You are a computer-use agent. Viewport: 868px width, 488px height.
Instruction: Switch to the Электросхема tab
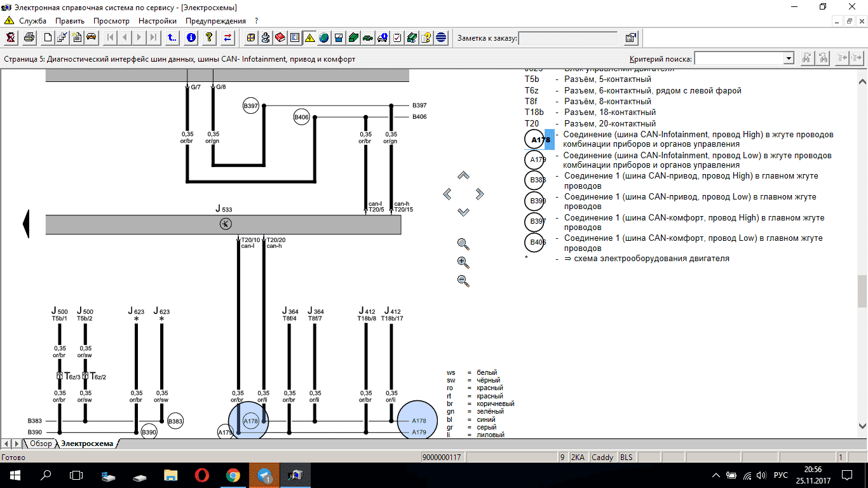pyautogui.click(x=87, y=444)
